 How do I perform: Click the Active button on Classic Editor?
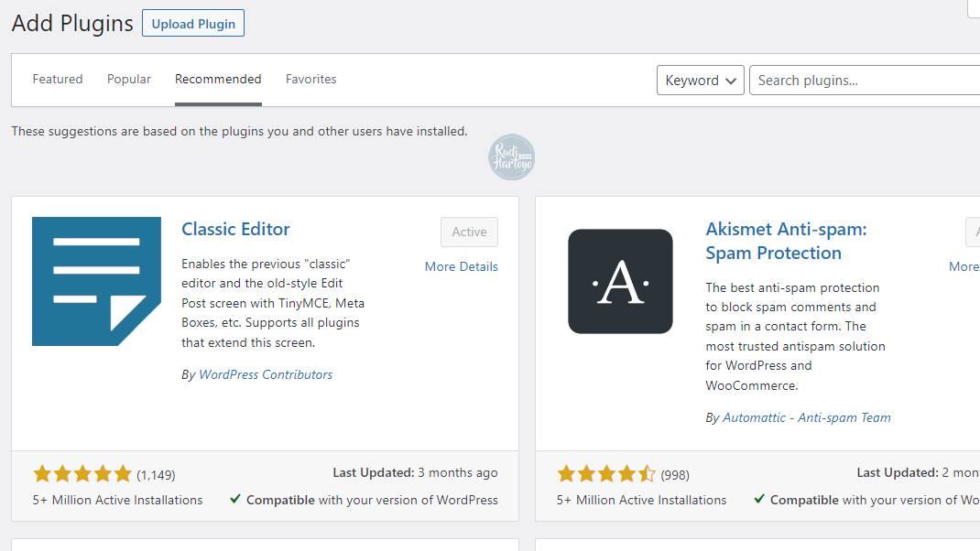pos(469,232)
